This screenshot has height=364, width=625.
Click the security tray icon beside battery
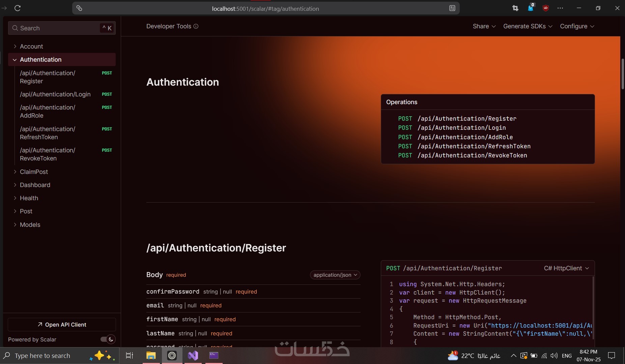(x=524, y=356)
